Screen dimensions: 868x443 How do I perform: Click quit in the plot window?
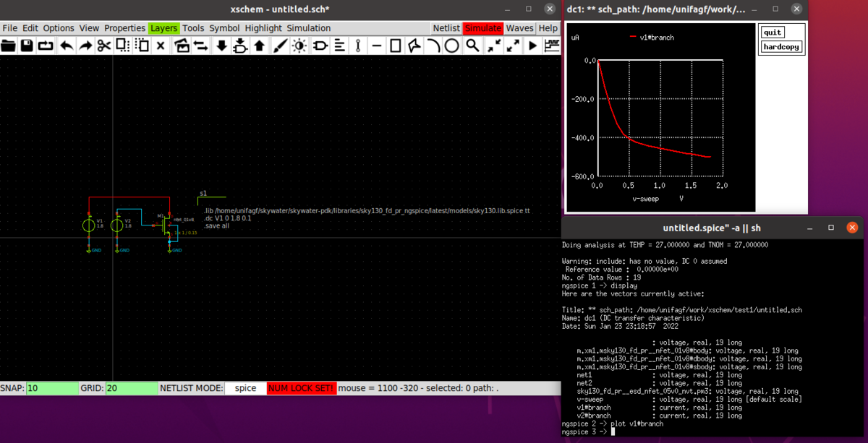(773, 33)
